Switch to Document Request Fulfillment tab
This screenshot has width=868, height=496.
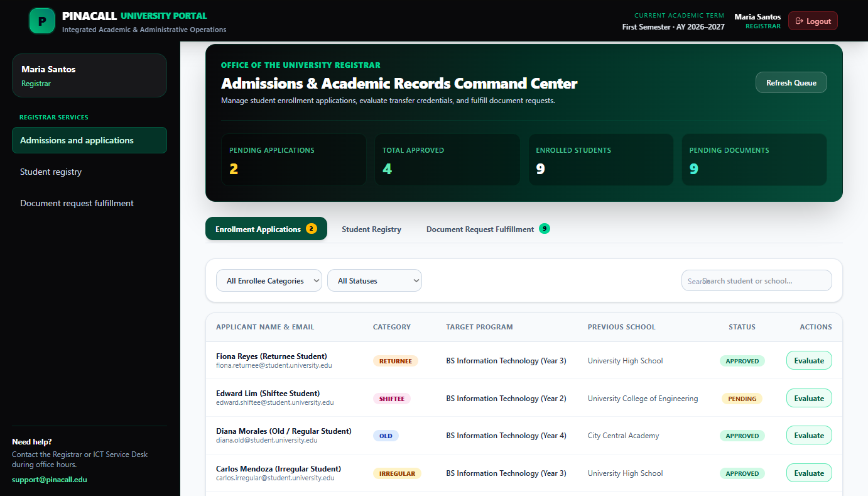pos(488,229)
